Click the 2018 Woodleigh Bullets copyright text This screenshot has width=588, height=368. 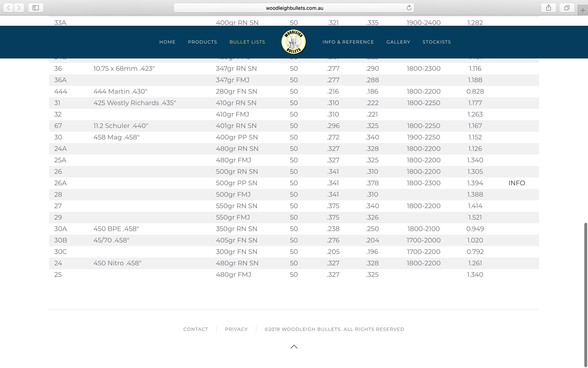click(x=334, y=329)
